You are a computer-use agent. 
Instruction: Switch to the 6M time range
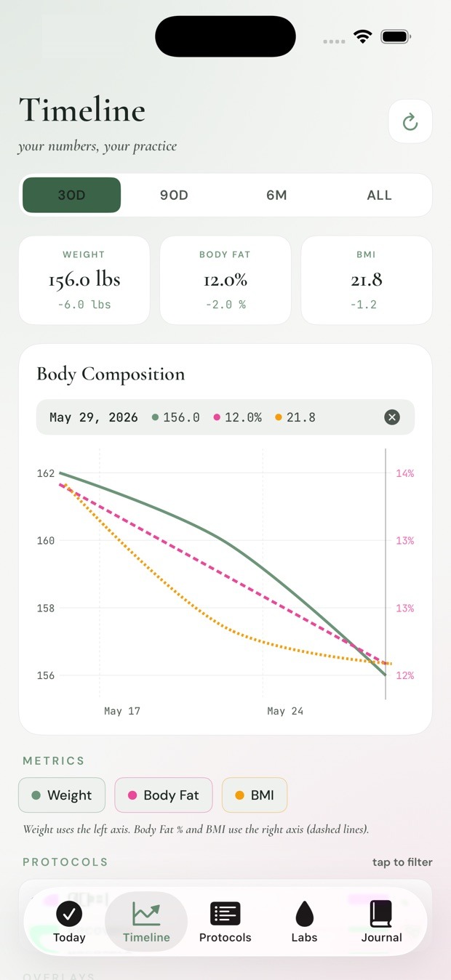pyautogui.click(x=276, y=195)
